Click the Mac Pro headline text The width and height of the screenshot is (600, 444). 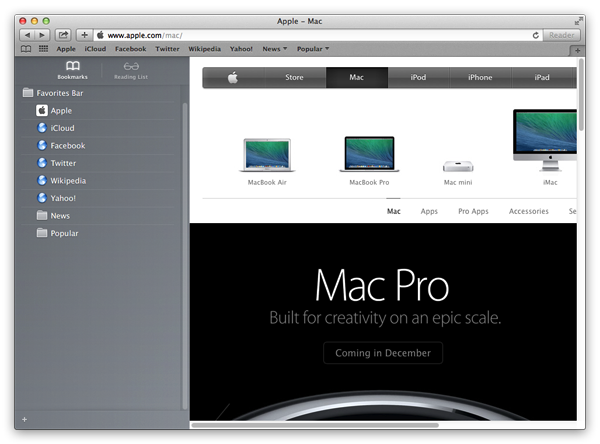pos(382,286)
